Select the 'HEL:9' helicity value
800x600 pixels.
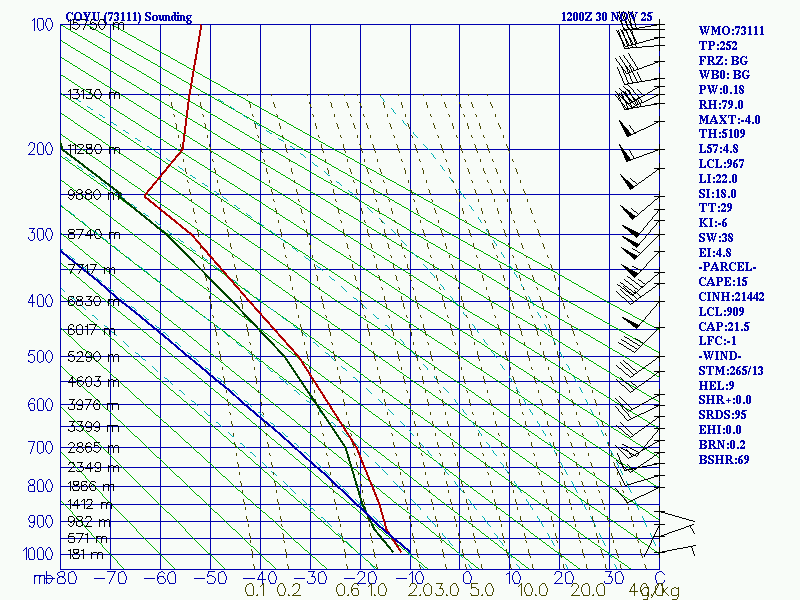716,386
